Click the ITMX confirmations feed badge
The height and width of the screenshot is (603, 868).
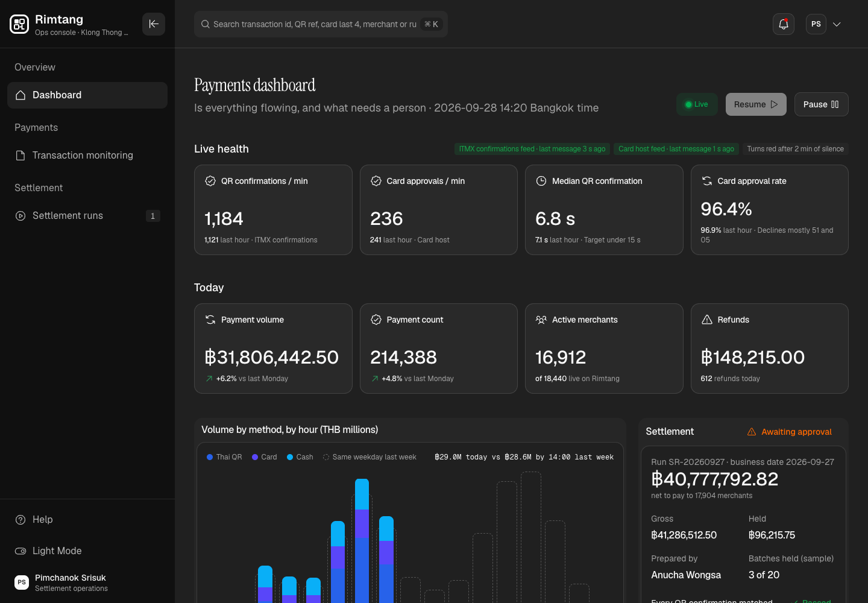[x=532, y=149]
